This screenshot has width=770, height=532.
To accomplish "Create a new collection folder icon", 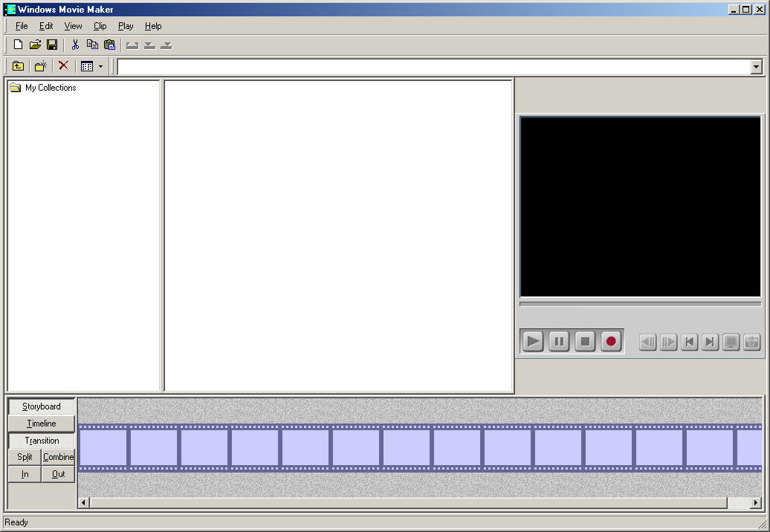I will coord(41,66).
